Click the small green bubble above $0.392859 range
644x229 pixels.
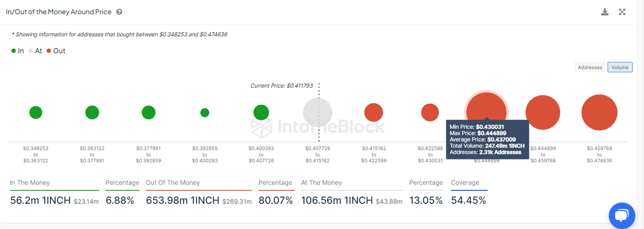(205, 112)
